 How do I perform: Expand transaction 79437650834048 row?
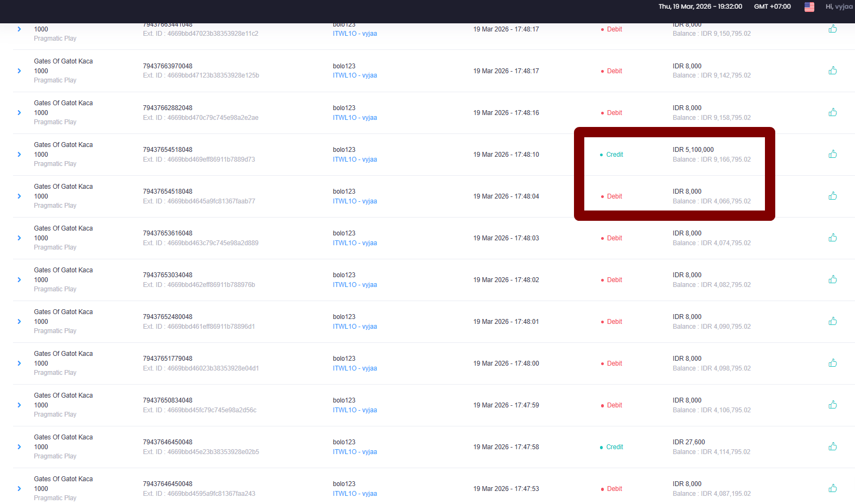click(20, 405)
